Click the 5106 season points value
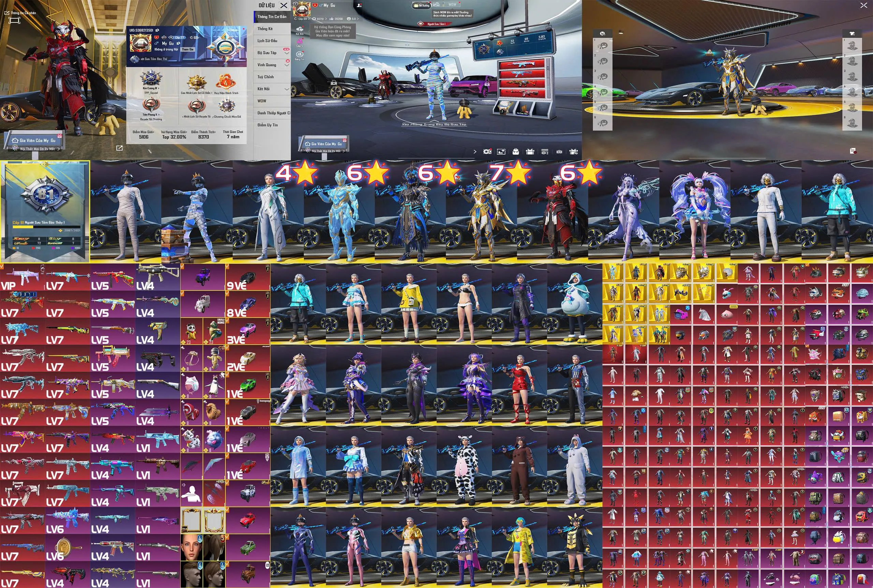 [x=144, y=137]
